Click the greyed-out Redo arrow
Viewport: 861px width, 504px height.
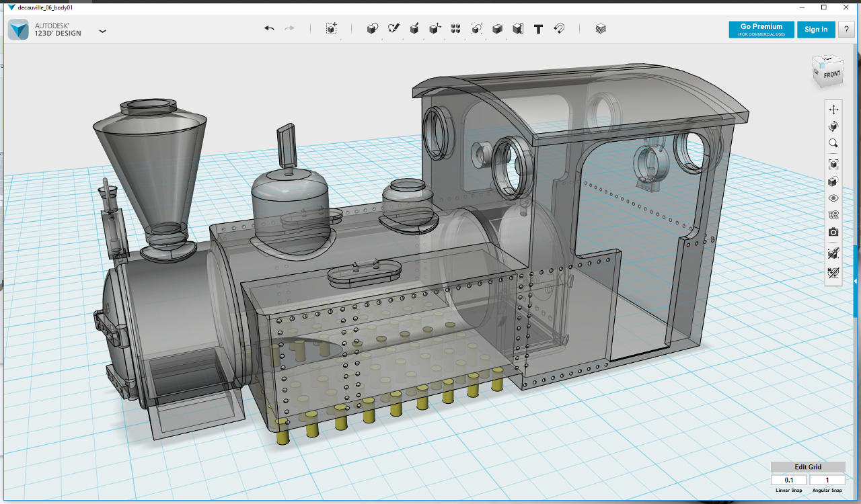click(289, 28)
